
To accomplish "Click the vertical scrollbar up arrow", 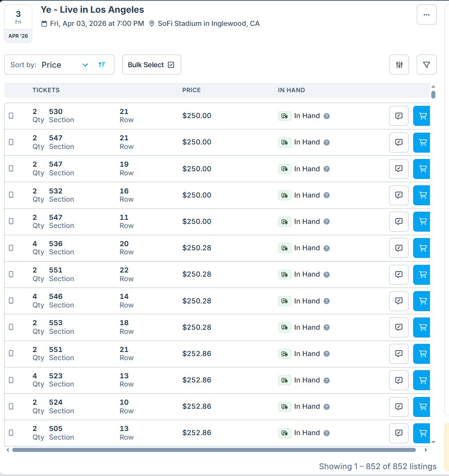I will pyautogui.click(x=433, y=87).
